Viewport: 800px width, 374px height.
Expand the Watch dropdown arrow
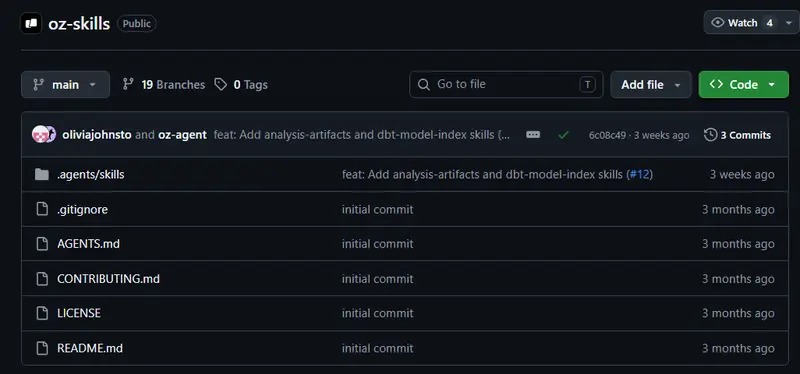click(789, 23)
